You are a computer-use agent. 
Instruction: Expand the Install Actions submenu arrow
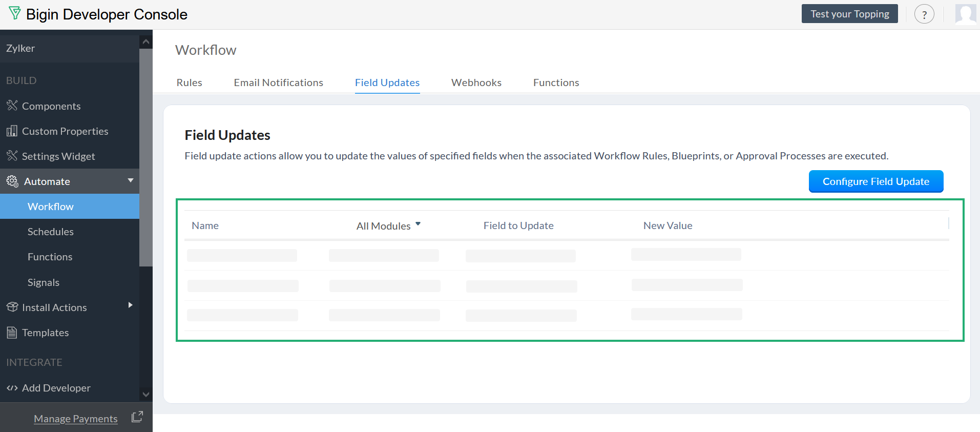pyautogui.click(x=131, y=305)
